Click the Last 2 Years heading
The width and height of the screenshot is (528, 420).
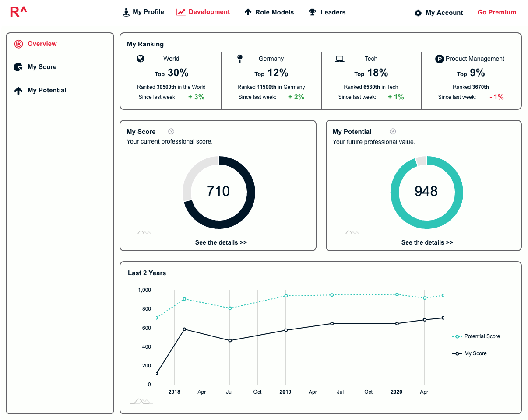(x=147, y=273)
